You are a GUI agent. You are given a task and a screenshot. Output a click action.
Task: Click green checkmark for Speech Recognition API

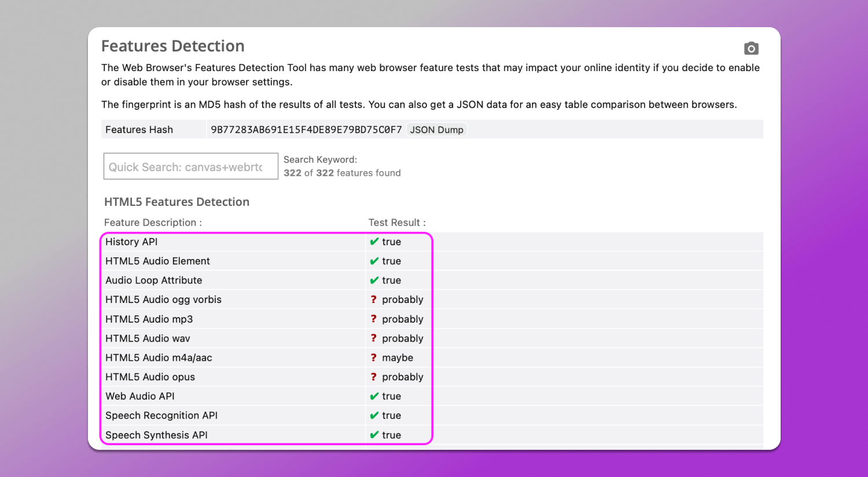tap(374, 415)
